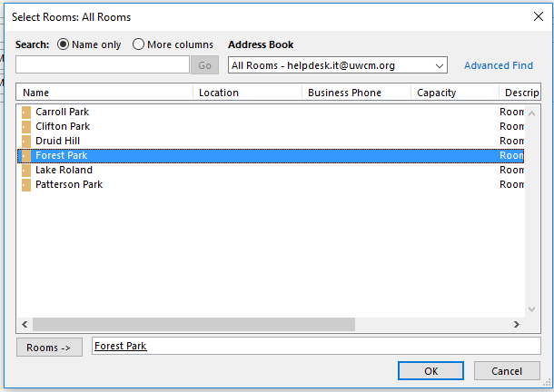The image size is (554, 392).
Task: Open the Advanced Find link
Action: click(x=499, y=65)
